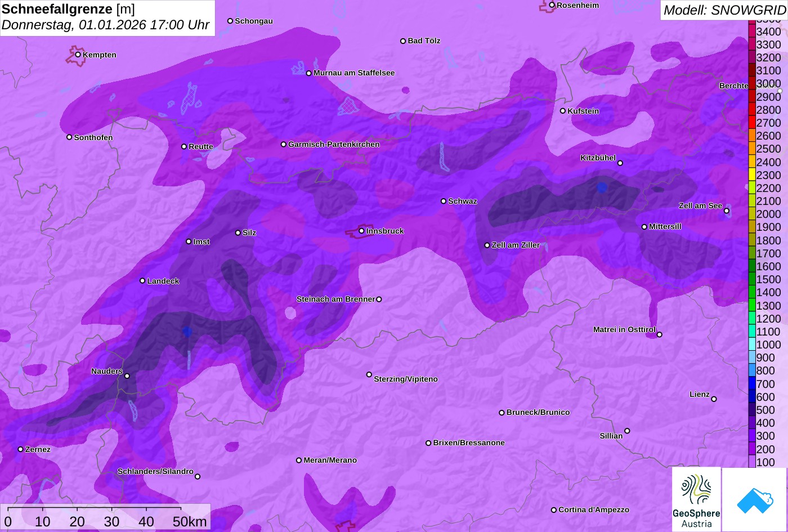The image size is (788, 532).
Task: Click the 50km scale bar label
Action: click(190, 521)
